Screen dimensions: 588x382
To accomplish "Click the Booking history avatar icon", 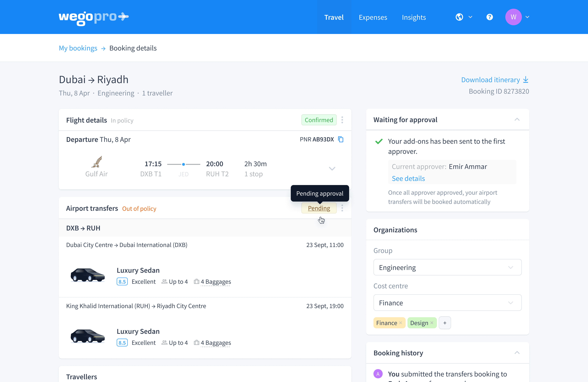I will (378, 374).
